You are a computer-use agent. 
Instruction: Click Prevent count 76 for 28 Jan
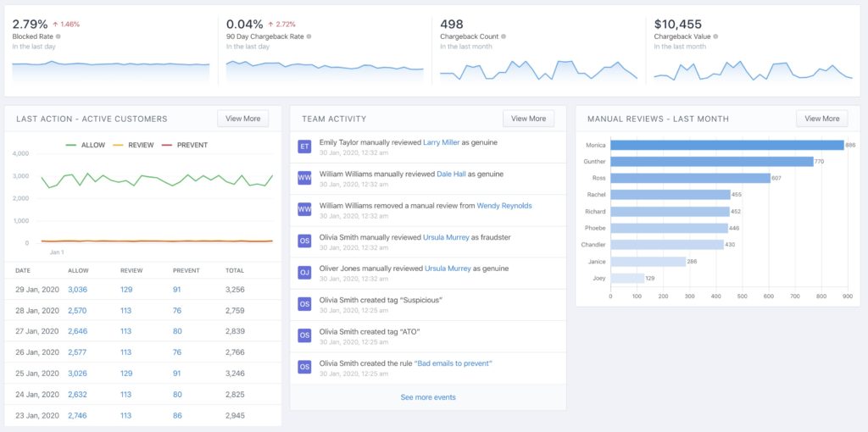[176, 310]
